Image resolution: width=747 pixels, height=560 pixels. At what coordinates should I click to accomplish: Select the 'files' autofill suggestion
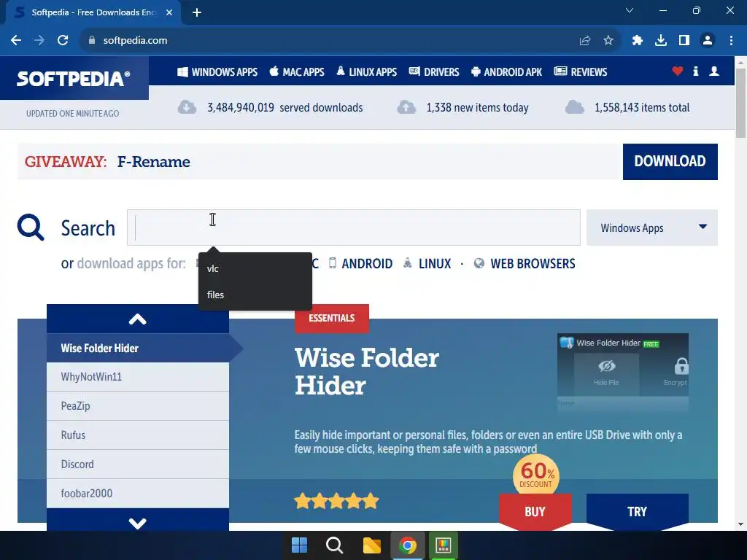[x=255, y=295]
